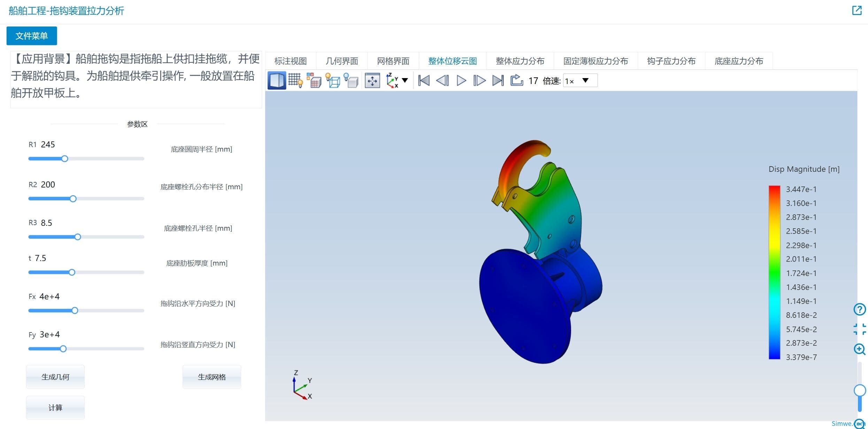Click the colored mesh cube icon
Viewport: 868px width, 429px height.
click(x=314, y=81)
